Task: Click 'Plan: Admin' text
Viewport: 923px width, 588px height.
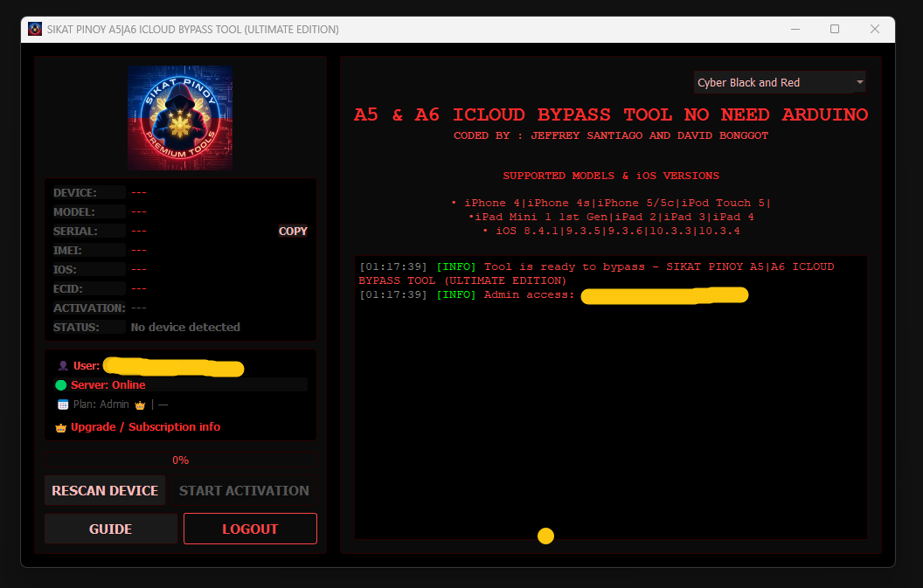Action: click(x=101, y=405)
